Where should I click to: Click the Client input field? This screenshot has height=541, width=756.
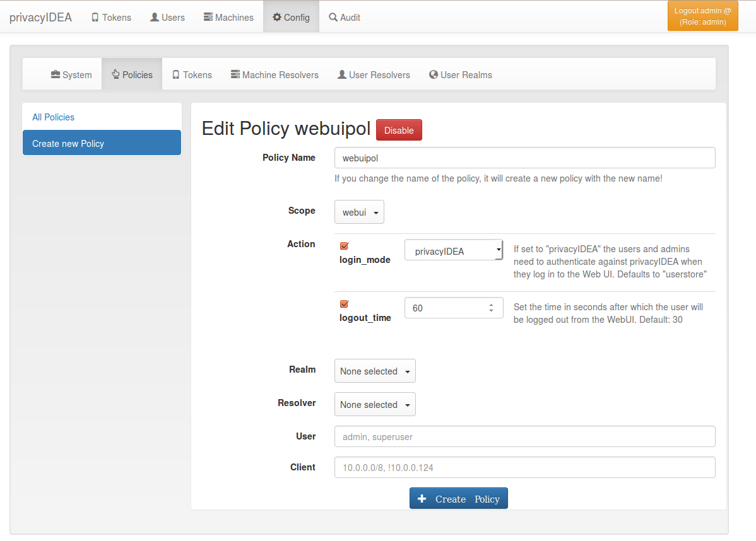[x=524, y=467]
